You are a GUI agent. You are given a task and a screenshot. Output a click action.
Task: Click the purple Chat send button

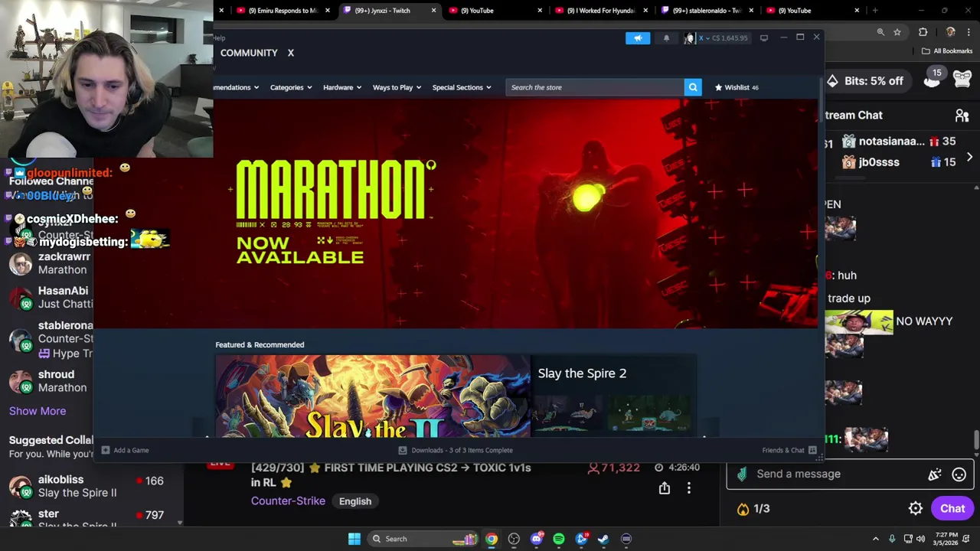[952, 508]
